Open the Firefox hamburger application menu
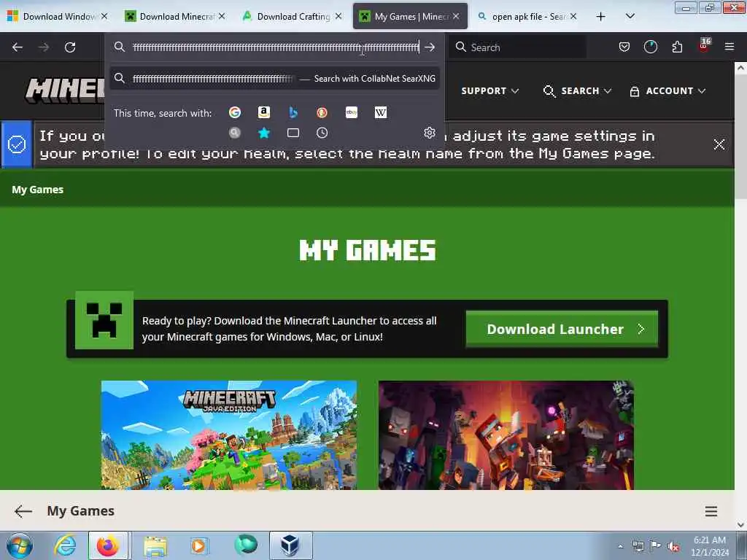747x560 pixels. point(729,47)
